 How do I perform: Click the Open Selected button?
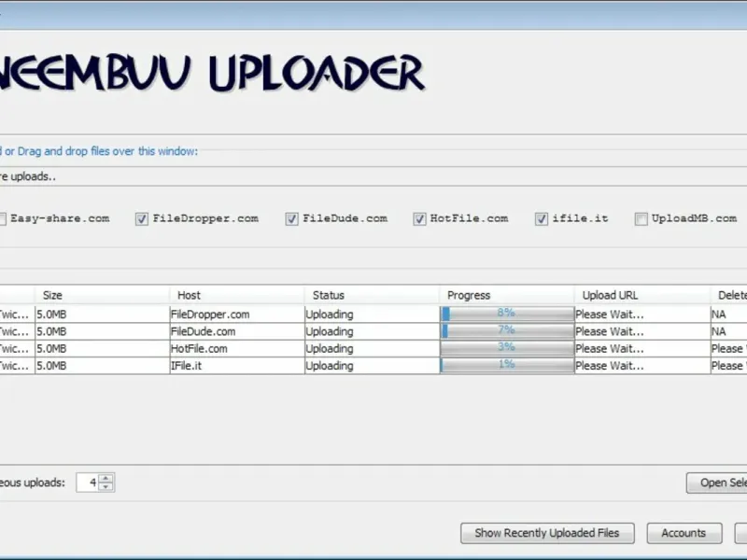pos(716,483)
